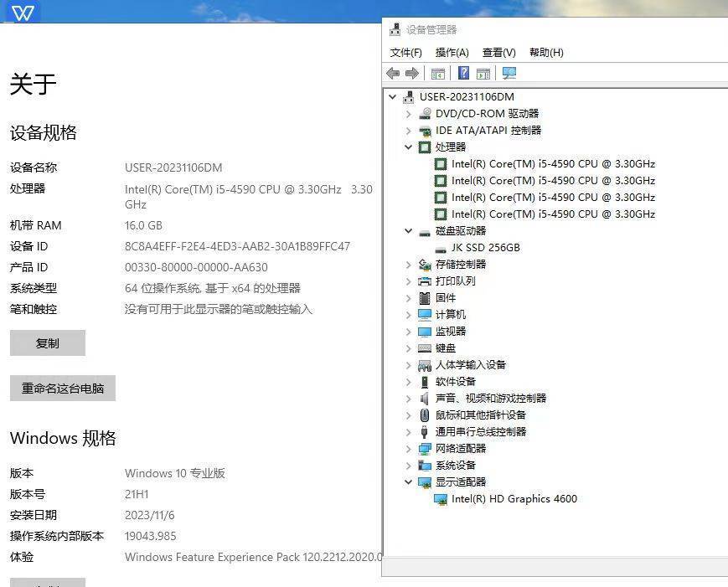Click the 监视器 monitor icon
The width and height of the screenshot is (728, 587).
pyautogui.click(x=425, y=332)
